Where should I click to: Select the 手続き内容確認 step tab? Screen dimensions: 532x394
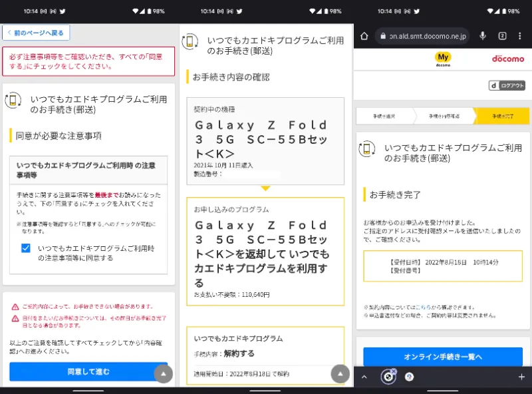coord(444,116)
